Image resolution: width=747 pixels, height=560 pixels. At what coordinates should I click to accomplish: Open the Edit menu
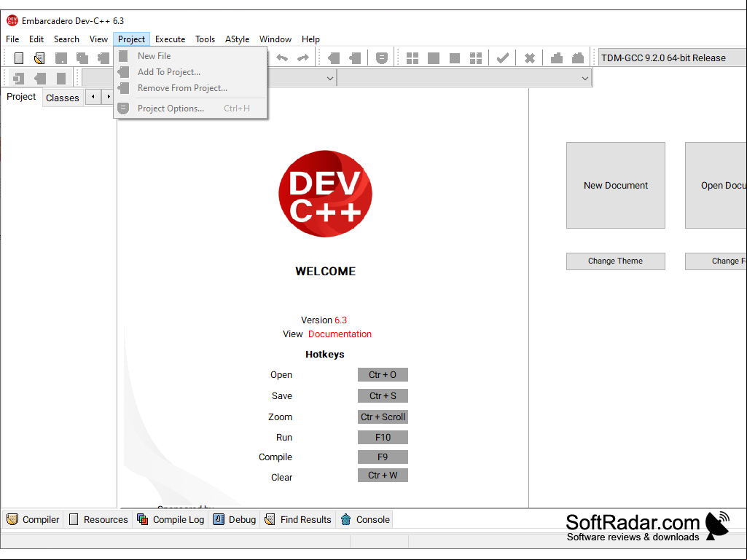coord(36,39)
